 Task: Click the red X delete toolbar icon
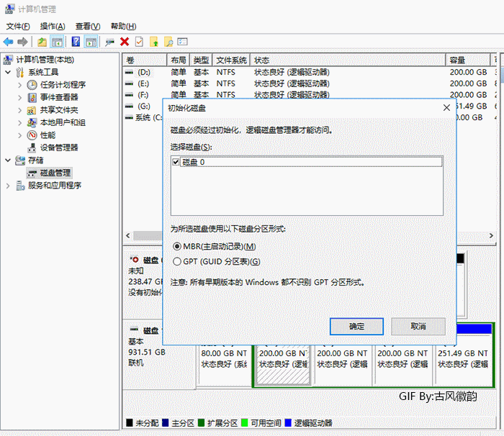pos(125,42)
